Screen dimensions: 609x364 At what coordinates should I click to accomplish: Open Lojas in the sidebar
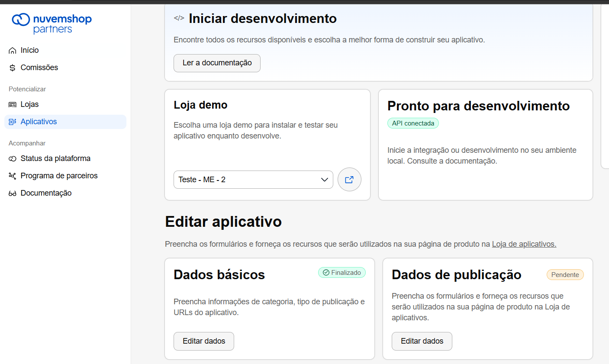pyautogui.click(x=65, y=104)
